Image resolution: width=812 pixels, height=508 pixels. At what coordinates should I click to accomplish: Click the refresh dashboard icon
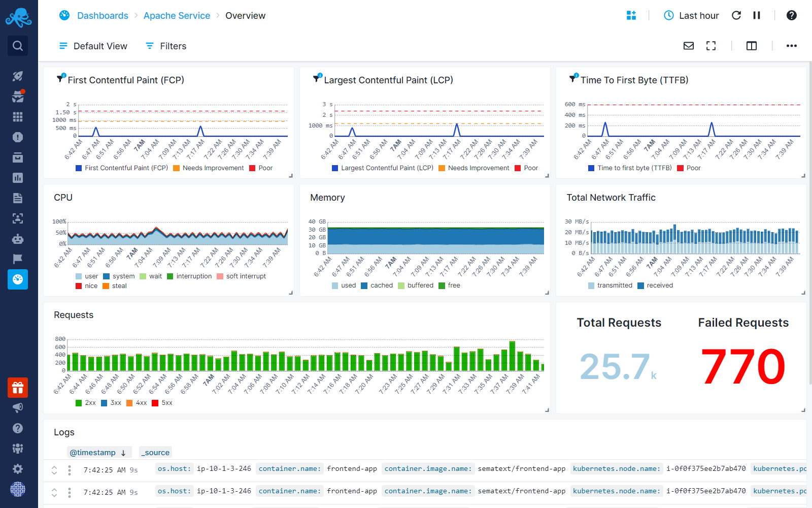click(736, 15)
